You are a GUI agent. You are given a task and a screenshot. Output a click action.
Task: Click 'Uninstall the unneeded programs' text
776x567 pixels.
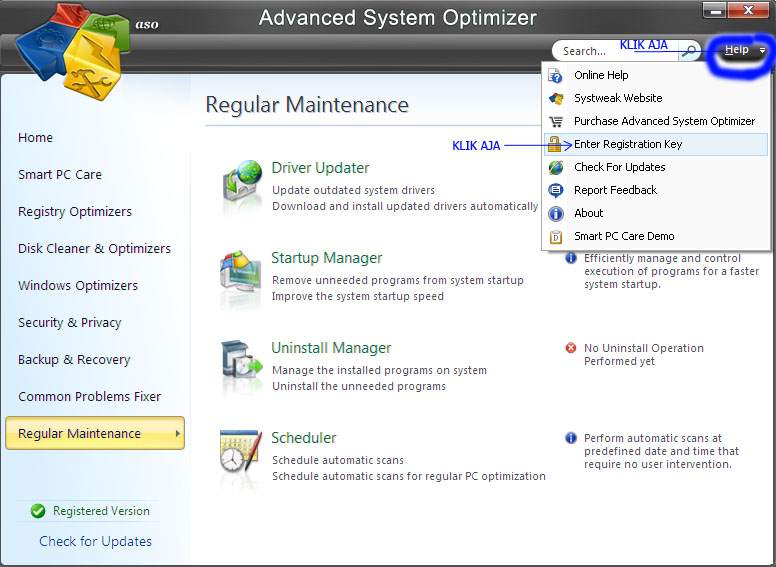point(359,386)
